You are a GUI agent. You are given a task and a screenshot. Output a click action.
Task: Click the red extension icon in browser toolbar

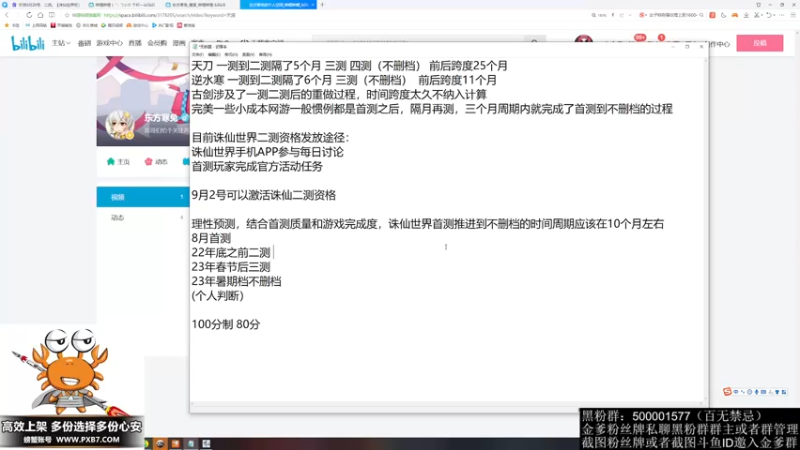pos(712,15)
